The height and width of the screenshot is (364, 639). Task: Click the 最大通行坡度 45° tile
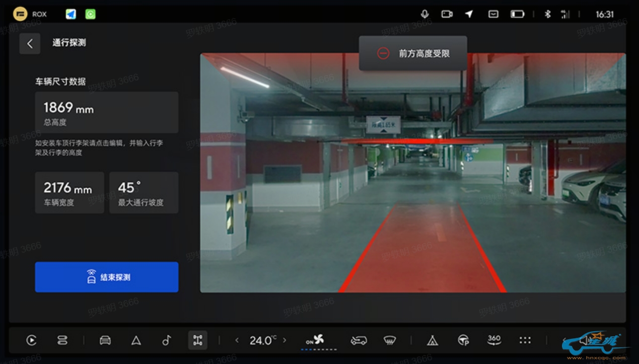144,192
